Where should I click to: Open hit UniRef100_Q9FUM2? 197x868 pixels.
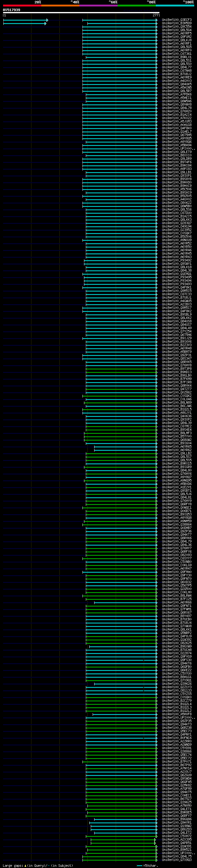(x=177, y=37)
